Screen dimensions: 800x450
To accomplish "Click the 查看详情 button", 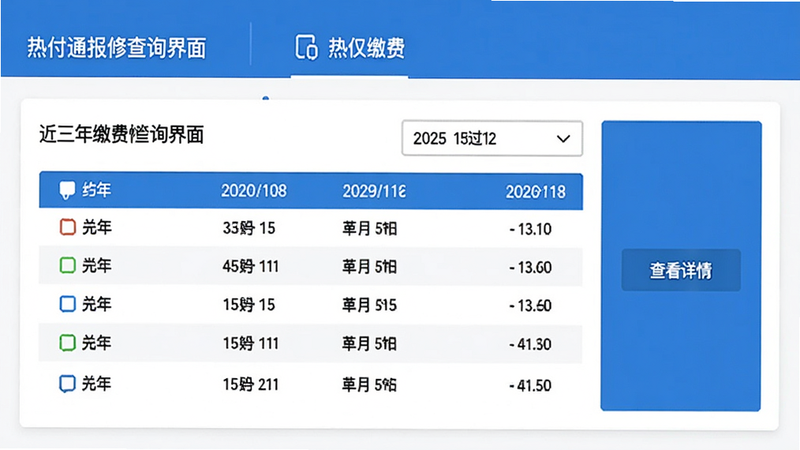I will pos(681,270).
